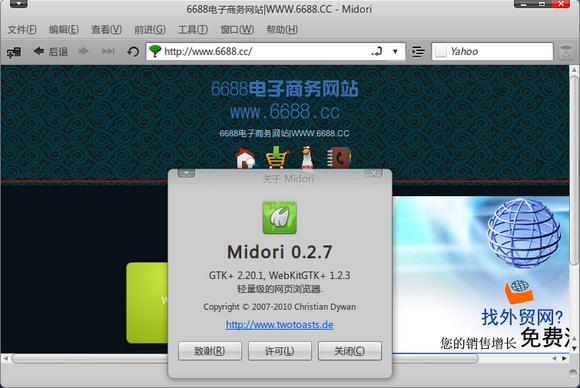Click the 许可(L) license button
Image resolution: width=580 pixels, height=388 pixels.
pyautogui.click(x=280, y=351)
